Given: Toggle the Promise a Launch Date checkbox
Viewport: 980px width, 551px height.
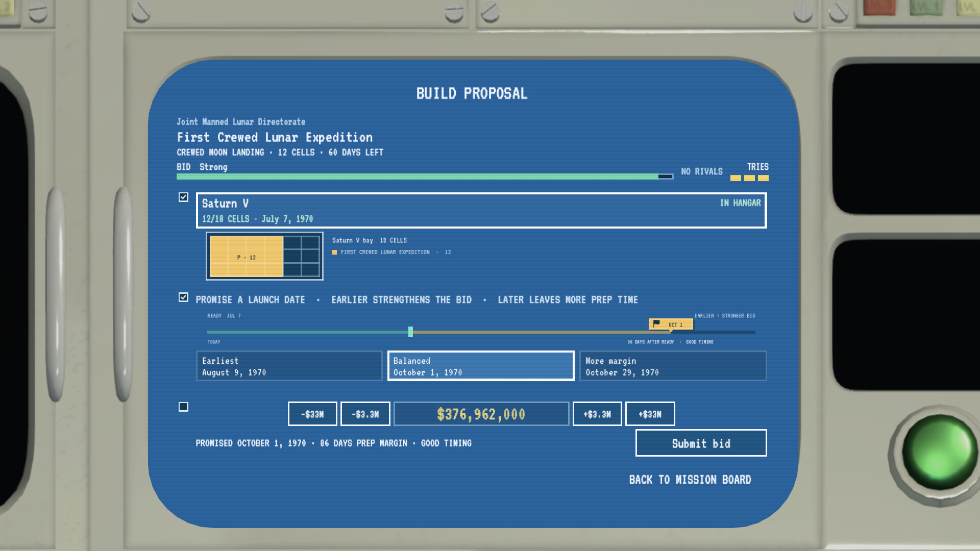Looking at the screenshot, I should (x=183, y=297).
